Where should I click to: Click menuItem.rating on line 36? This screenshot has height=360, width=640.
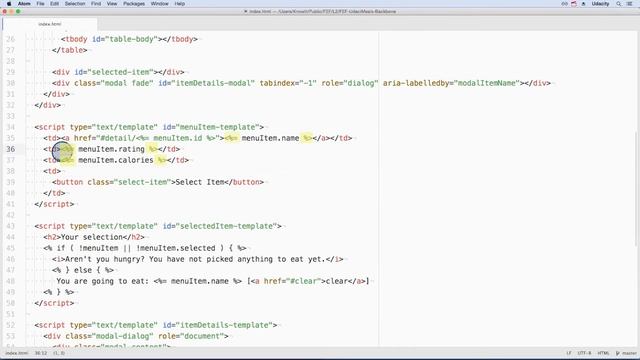[x=111, y=149]
